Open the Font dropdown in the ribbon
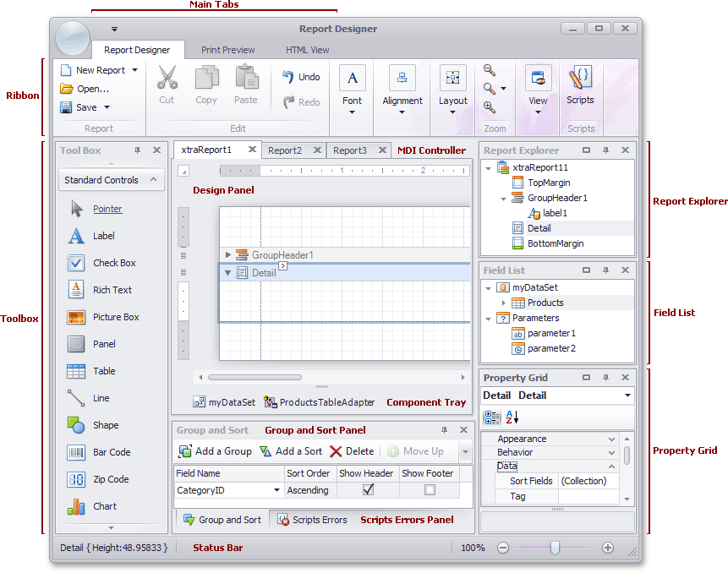This screenshot has height=573, width=728. 352,112
